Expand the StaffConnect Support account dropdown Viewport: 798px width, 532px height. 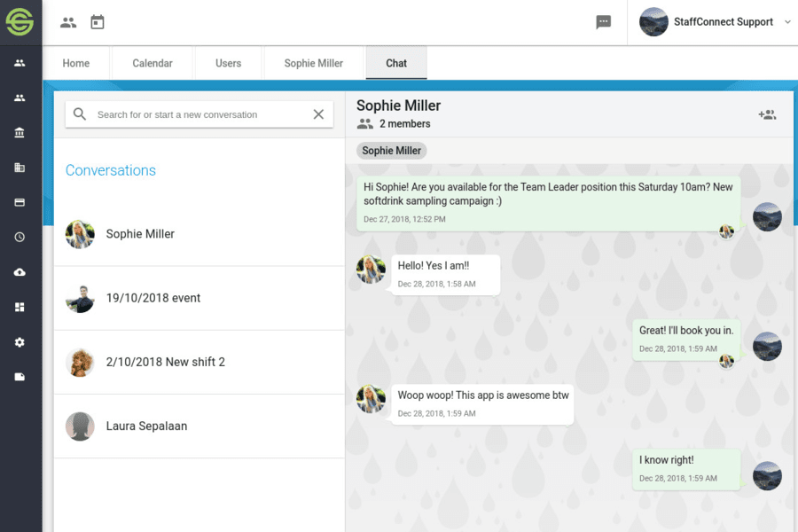pos(787,22)
